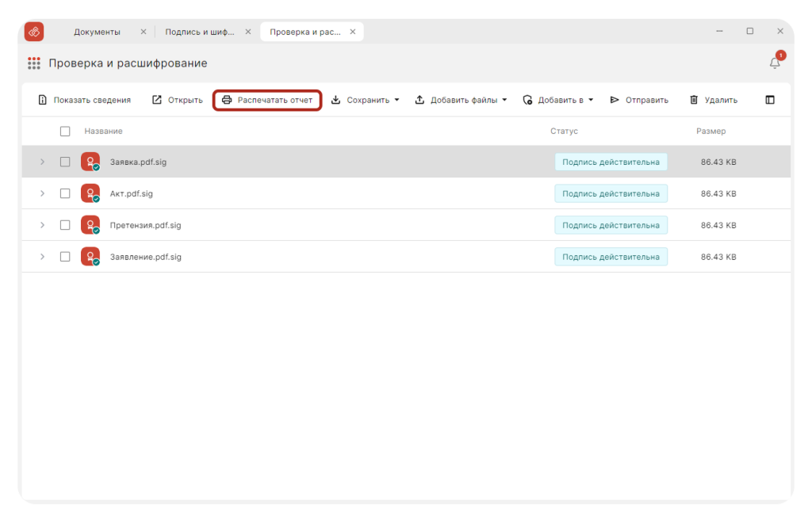Viewport: 812px width, 523px height.
Task: Switch to the Документы tab
Action: (97, 32)
